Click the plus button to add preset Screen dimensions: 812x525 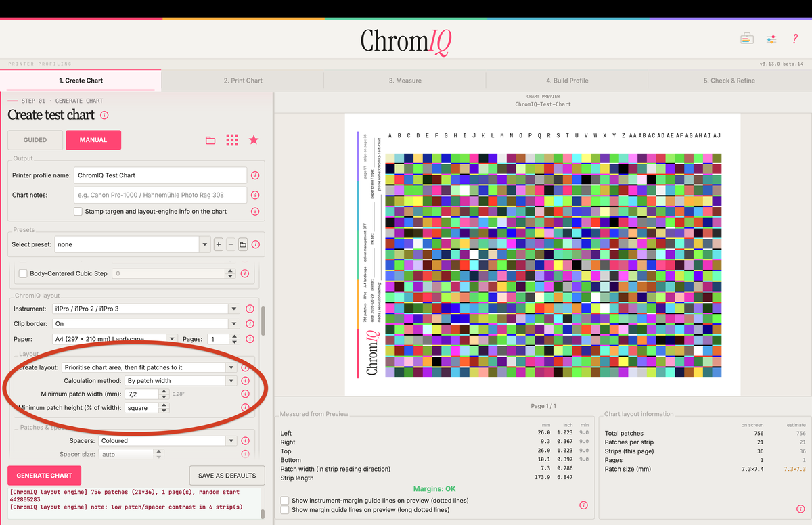[219, 244]
